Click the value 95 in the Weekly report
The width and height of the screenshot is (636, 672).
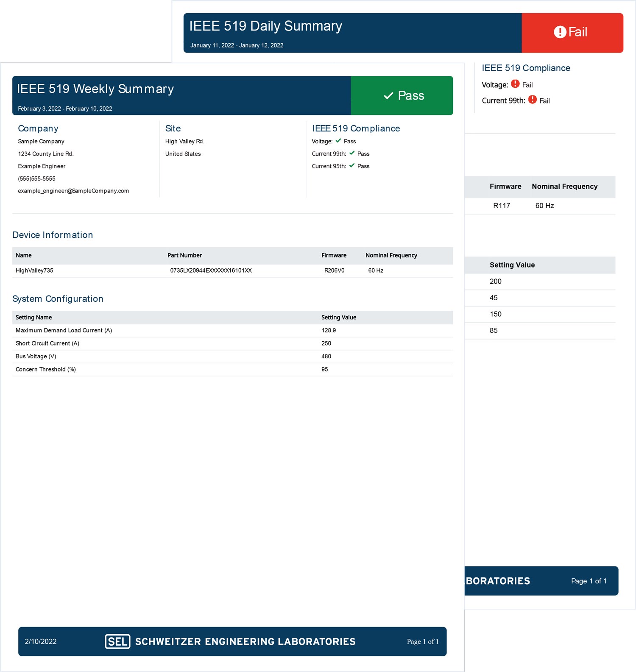[x=325, y=370]
